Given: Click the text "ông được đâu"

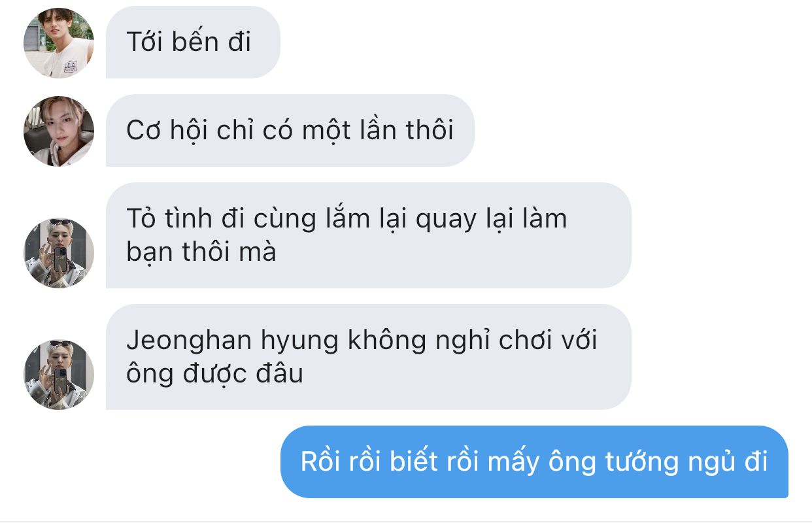Looking at the screenshot, I should (x=214, y=374).
